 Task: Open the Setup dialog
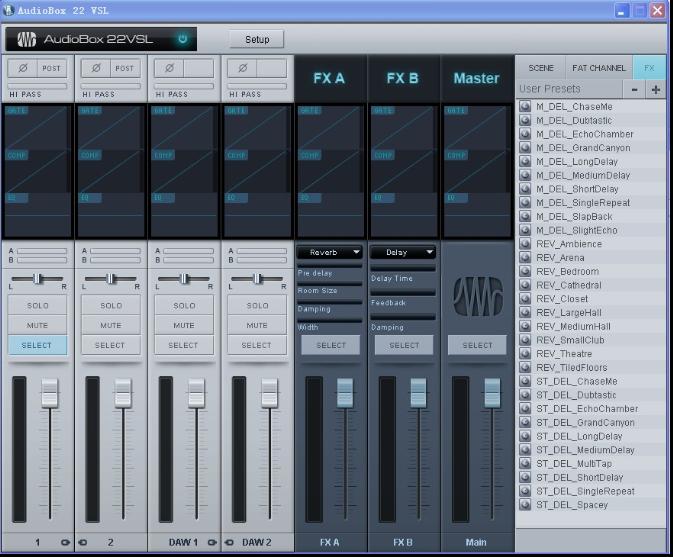(x=257, y=39)
